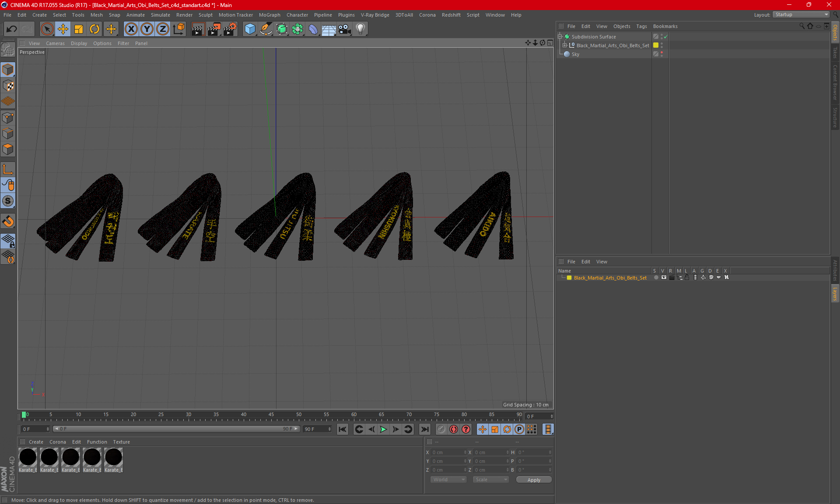Click the timeline range slider bar
The image size is (840, 504).
coord(176,429)
